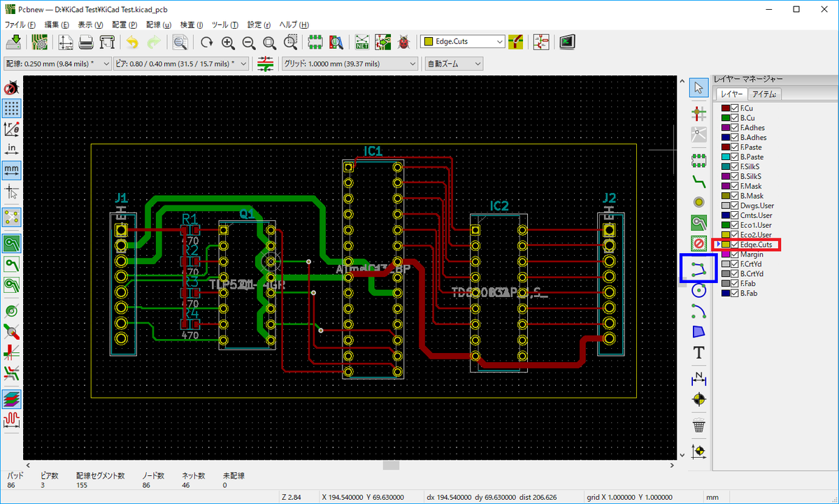Screen dimensions: 839x504
Task: Click the Find magnifier icon
Action: pos(180,42)
